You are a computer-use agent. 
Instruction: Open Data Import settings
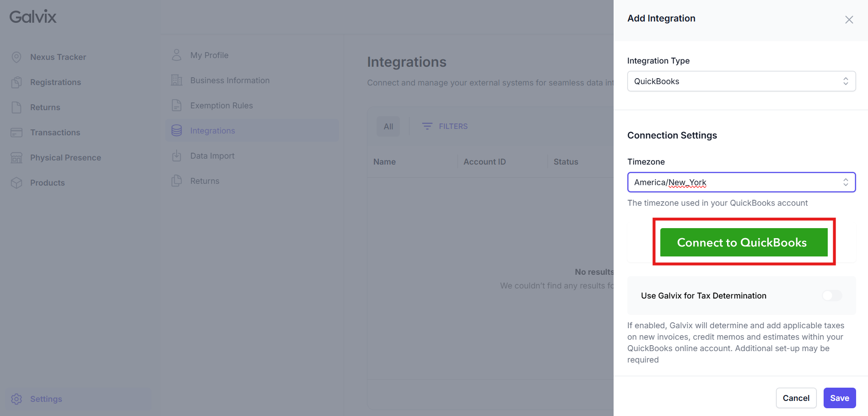(x=212, y=156)
